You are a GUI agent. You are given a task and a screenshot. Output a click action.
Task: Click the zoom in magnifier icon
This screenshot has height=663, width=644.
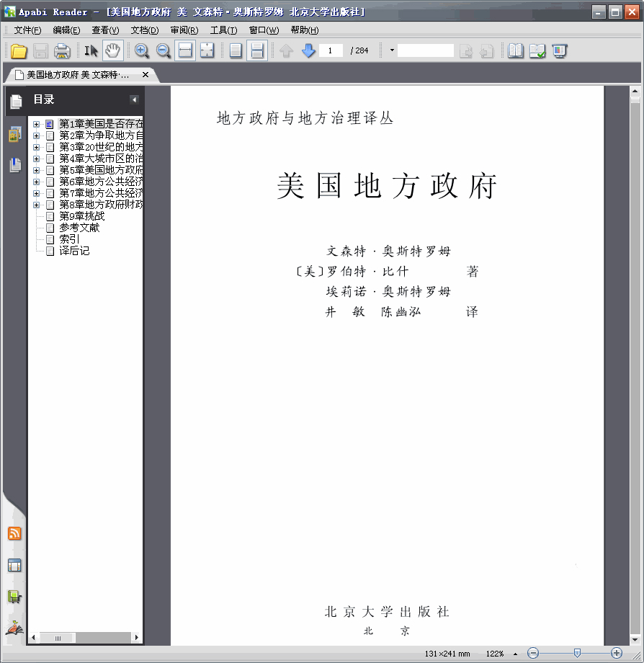click(x=142, y=50)
